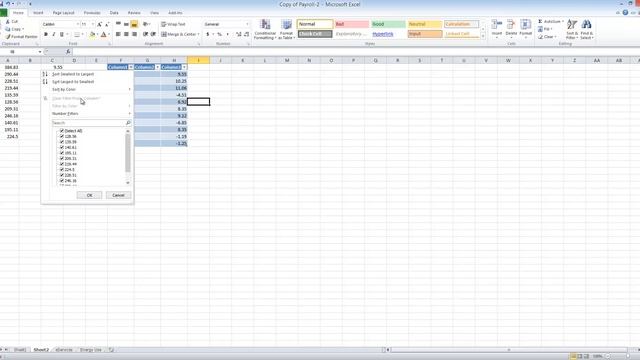
Task: Expand the AutoSum dropdown
Action: coord(562,21)
